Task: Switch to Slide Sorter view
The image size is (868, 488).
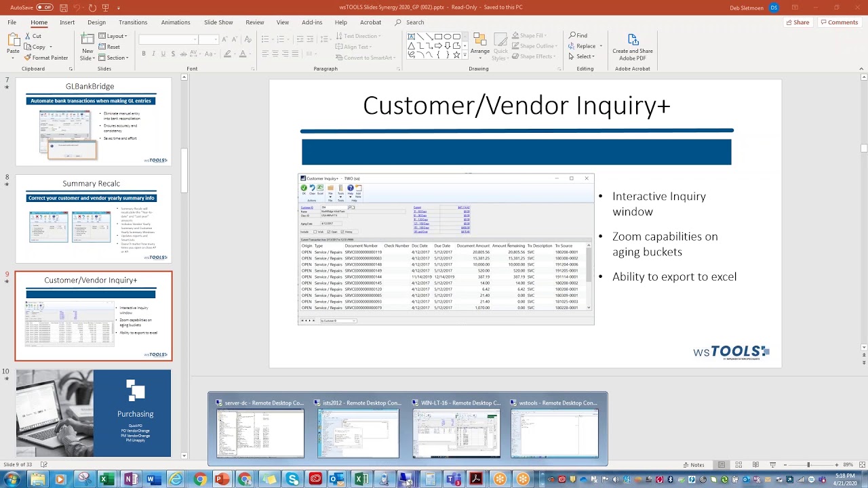Action: [738, 465]
